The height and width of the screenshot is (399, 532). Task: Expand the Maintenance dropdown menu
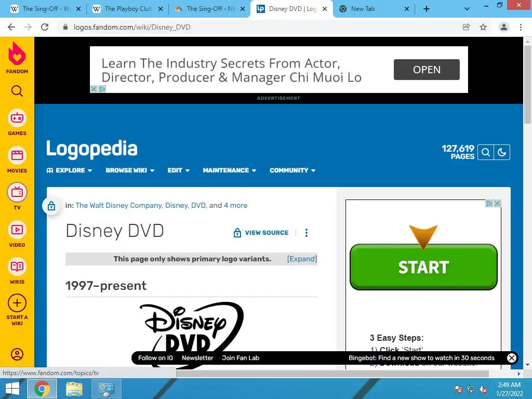click(229, 170)
